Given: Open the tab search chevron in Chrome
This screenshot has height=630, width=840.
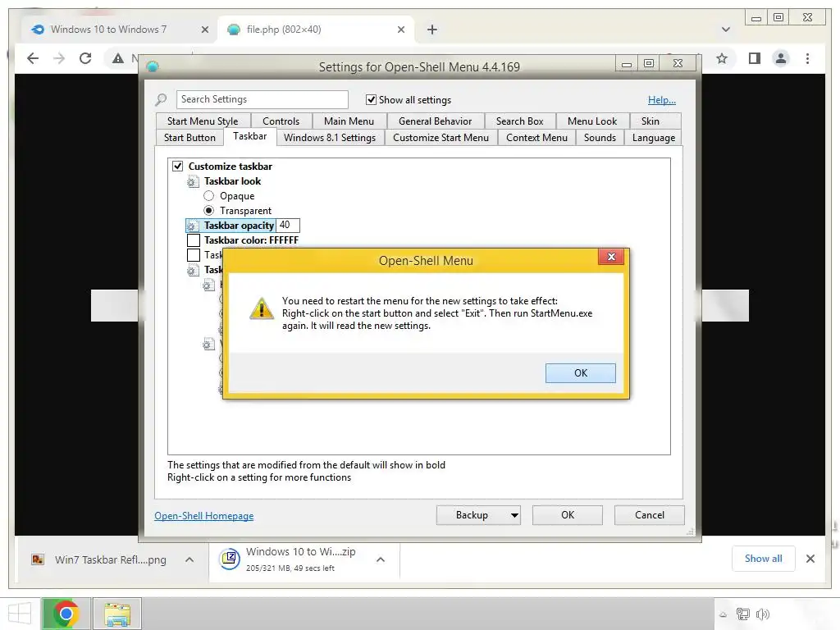Looking at the screenshot, I should click(x=725, y=30).
